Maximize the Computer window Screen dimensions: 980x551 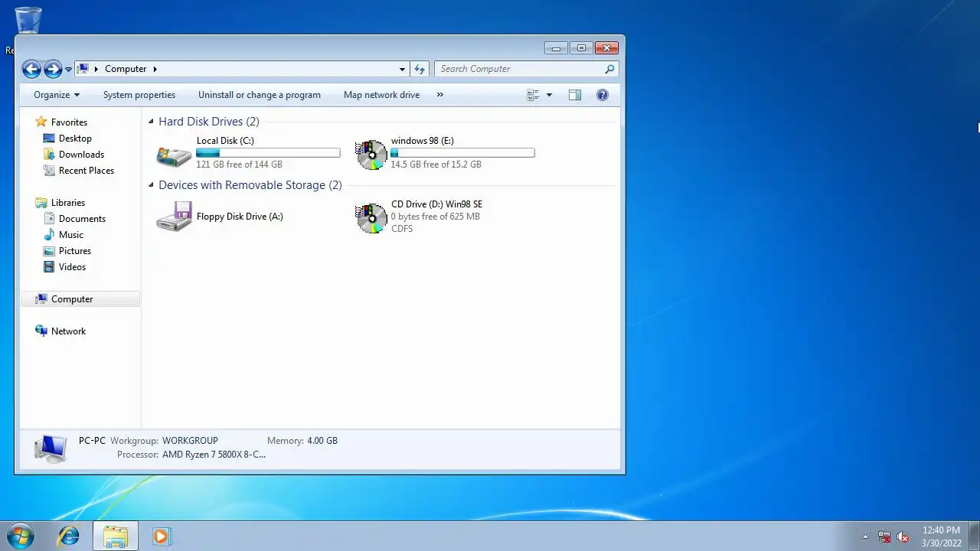[581, 48]
